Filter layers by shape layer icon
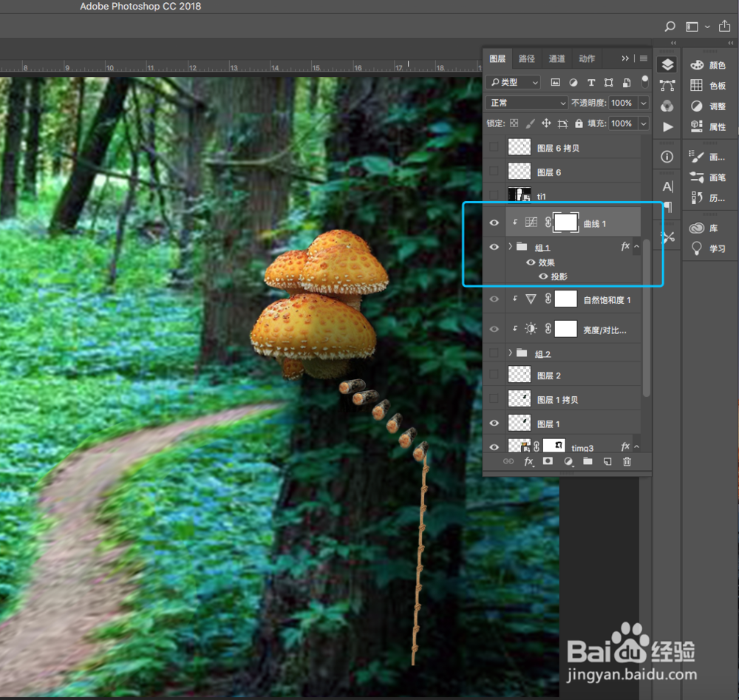Screen dimensions: 739x700 click(609, 83)
